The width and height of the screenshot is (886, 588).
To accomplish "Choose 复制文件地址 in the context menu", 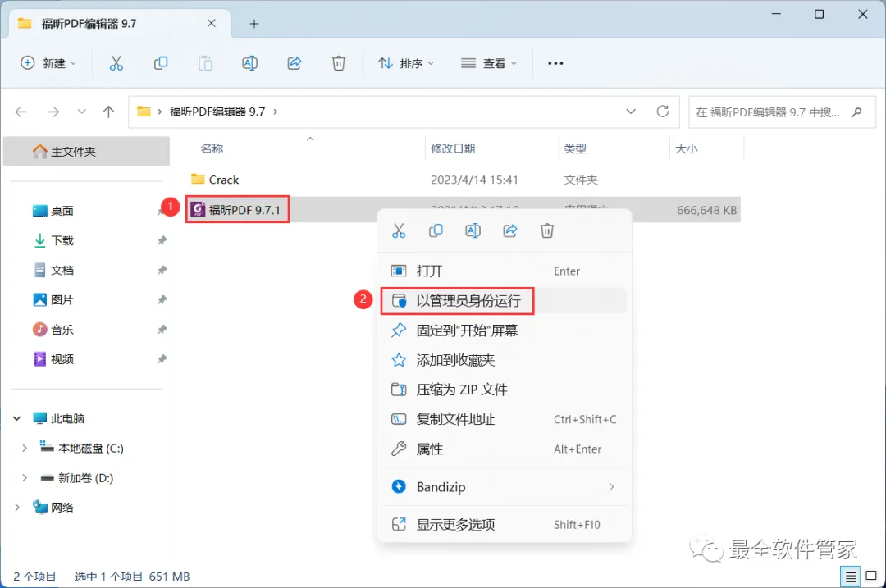I will click(x=504, y=419).
